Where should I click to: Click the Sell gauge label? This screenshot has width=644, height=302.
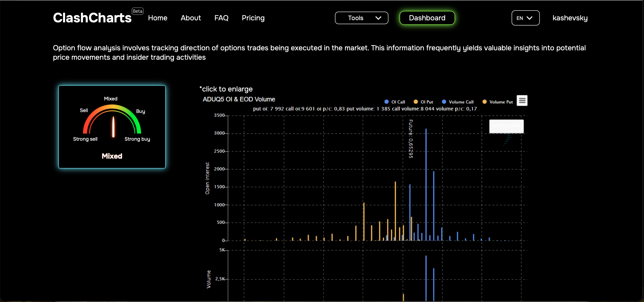click(x=84, y=110)
